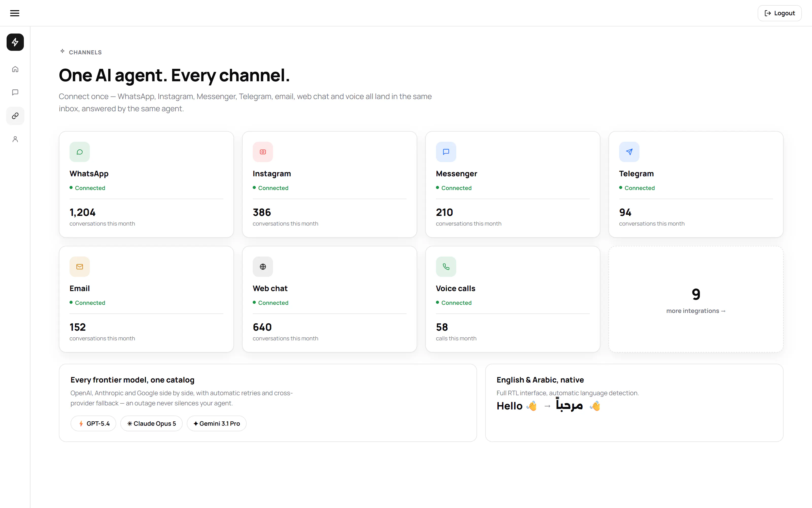Click Email's Connected status
The height and width of the screenshot is (508, 812).
[x=87, y=303]
